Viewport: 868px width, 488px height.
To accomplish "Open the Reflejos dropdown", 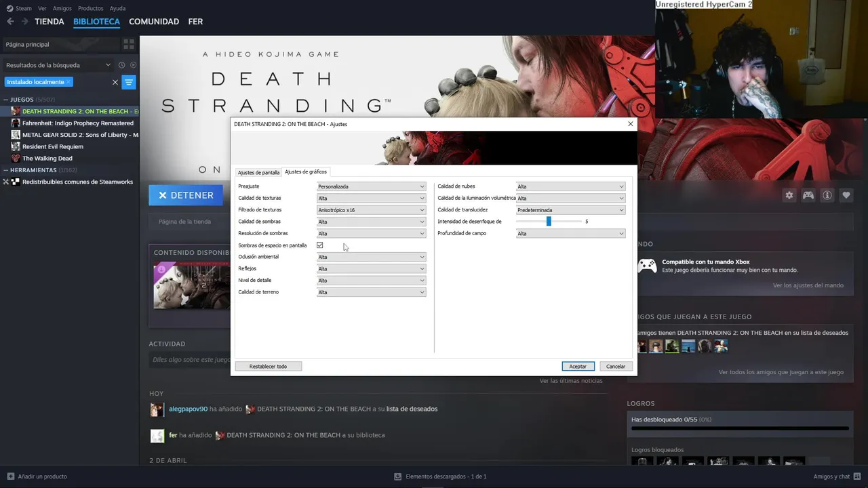I will click(371, 268).
